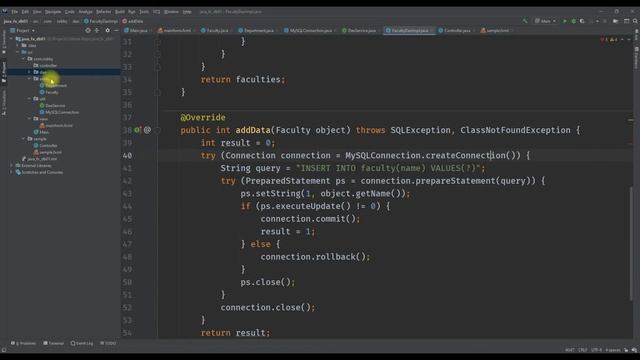This screenshot has width=640, height=360.
Task: Open the Build menu
Action: 120,11
